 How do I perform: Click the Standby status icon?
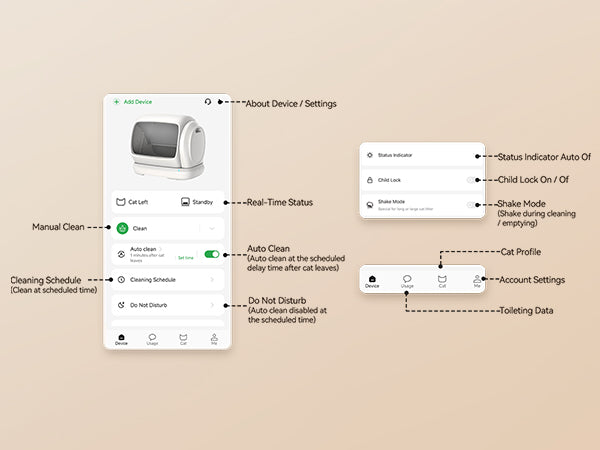(186, 202)
